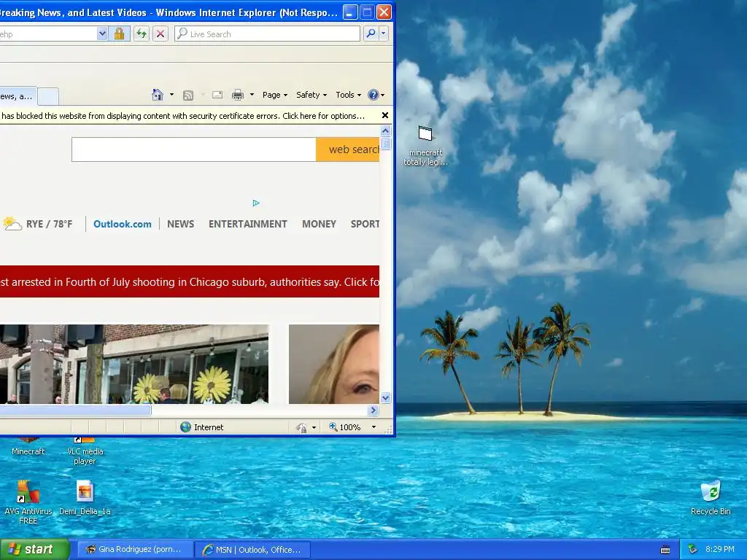Select the Recycle Bin icon
This screenshot has width=747, height=560.
(711, 497)
